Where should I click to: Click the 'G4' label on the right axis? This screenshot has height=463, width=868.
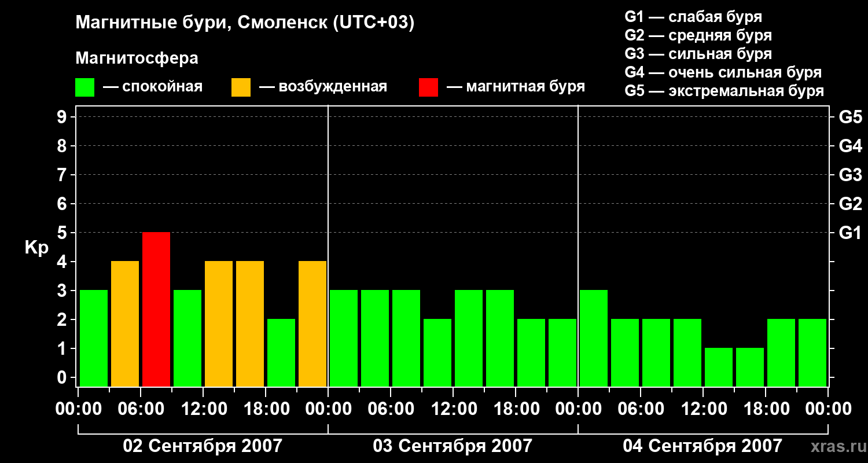(x=850, y=146)
